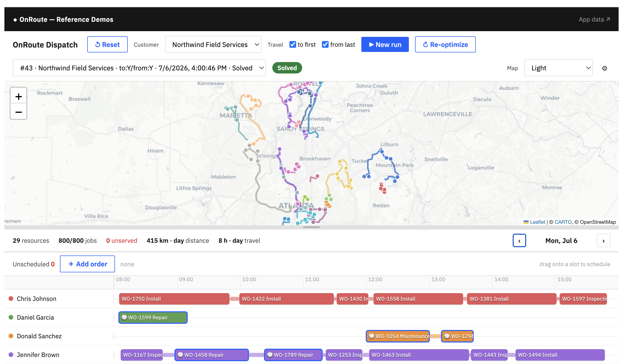Select WO-1422 Install job block

click(286, 299)
